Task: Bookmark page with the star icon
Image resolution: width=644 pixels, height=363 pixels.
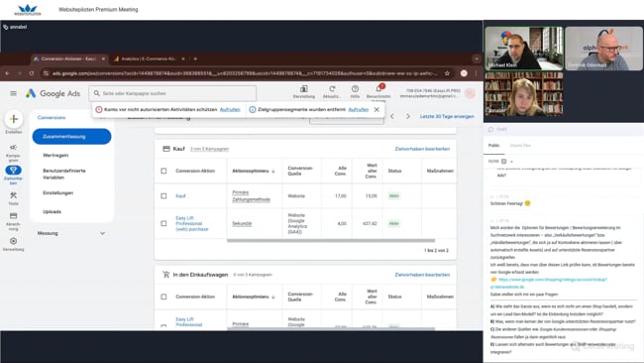Action: coord(447,73)
